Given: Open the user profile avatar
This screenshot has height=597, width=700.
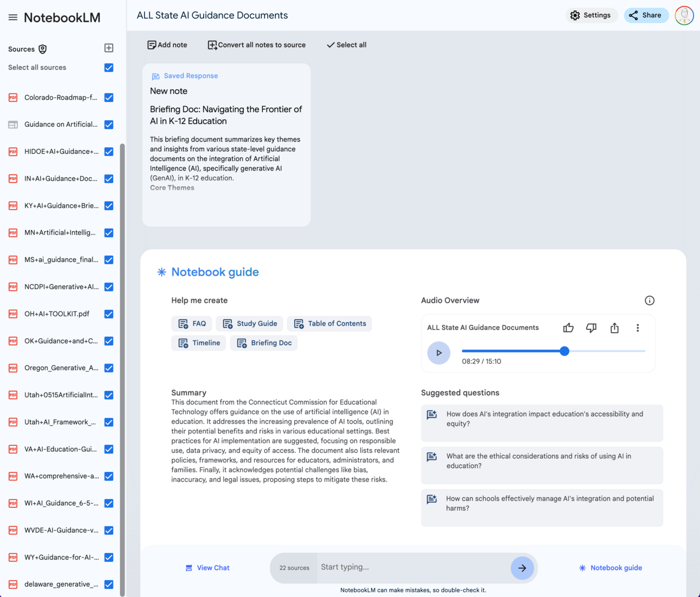Looking at the screenshot, I should click(684, 15).
